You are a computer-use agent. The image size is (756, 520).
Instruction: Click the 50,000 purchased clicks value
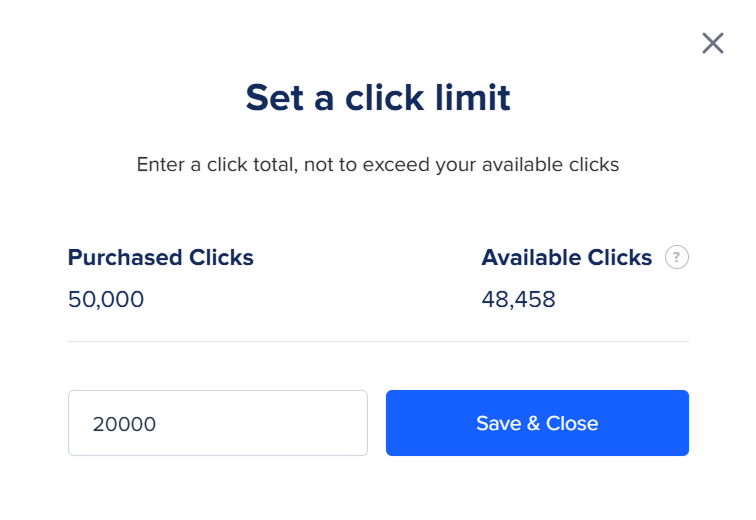coord(106,299)
